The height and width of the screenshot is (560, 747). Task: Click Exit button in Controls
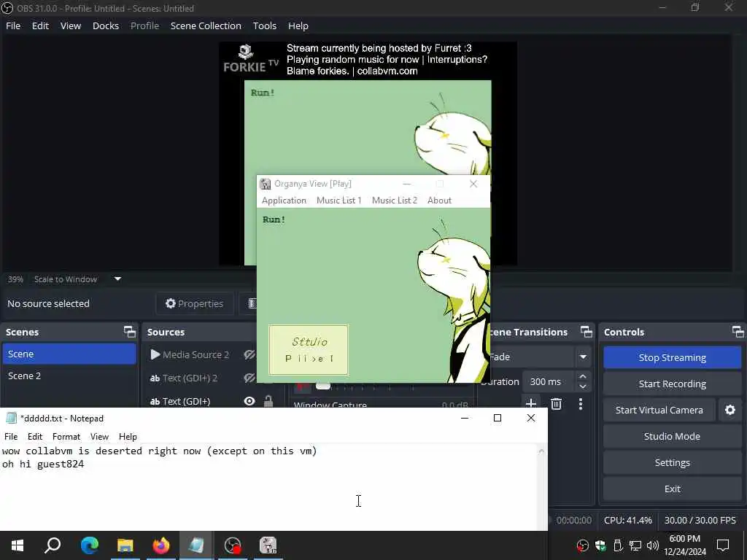(672, 489)
